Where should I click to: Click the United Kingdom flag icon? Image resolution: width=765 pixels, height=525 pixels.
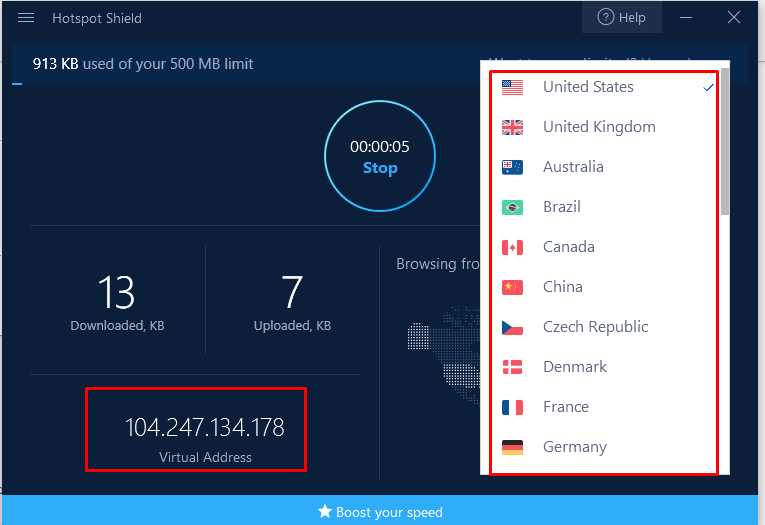coord(512,127)
